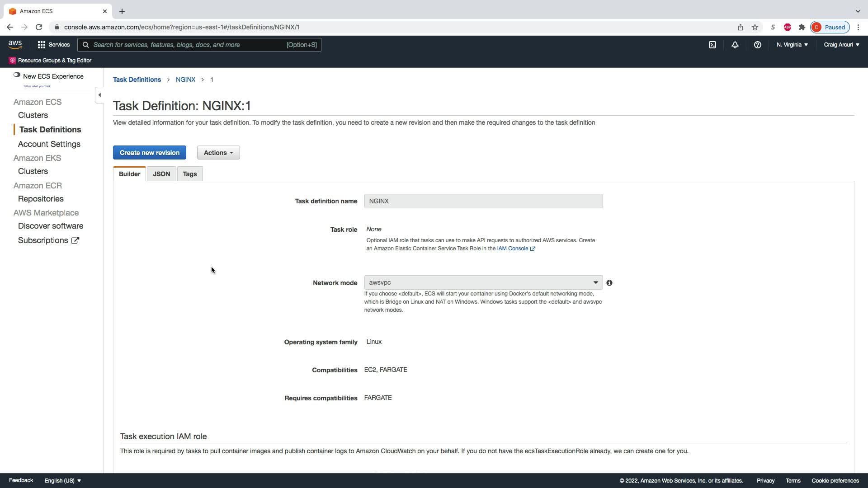
Task: Open the Network mode awsvpc dropdown
Action: point(483,282)
